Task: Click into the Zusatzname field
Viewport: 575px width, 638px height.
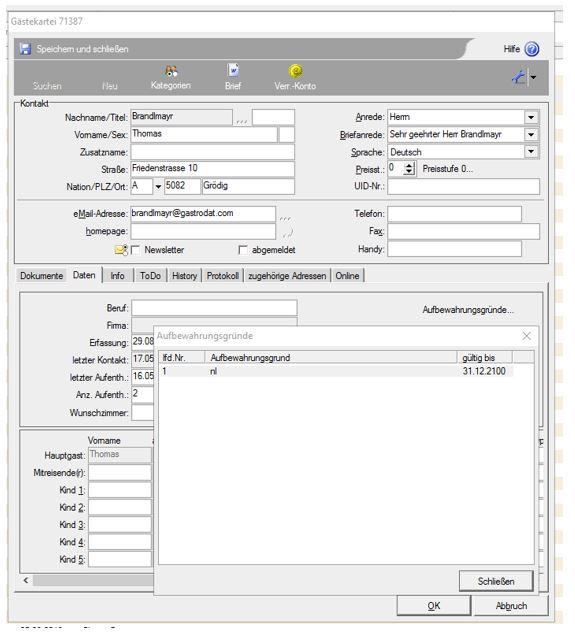Action: click(212, 152)
